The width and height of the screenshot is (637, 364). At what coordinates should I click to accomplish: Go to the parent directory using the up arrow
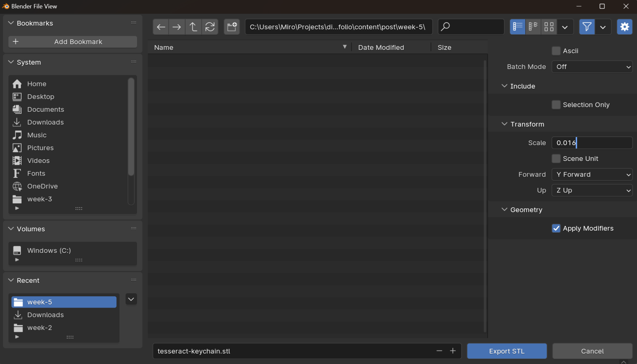pos(193,27)
